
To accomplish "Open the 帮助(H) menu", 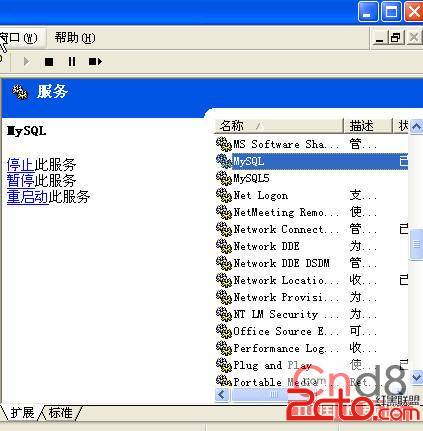I will point(75,38).
